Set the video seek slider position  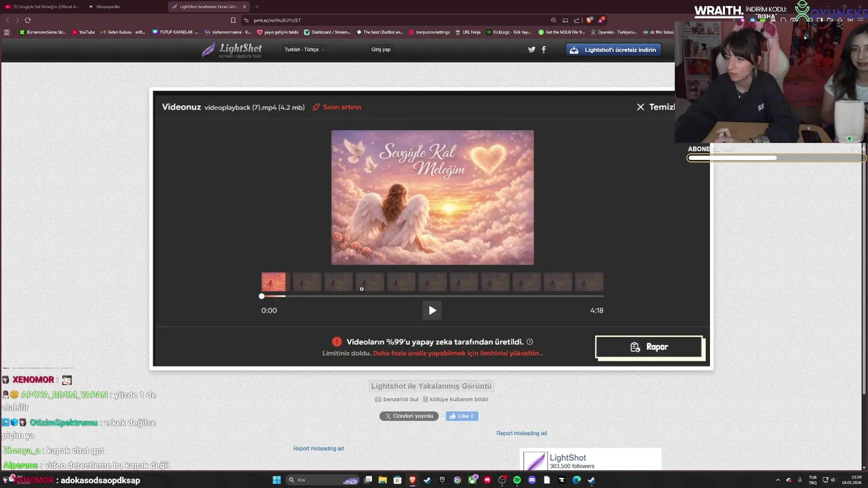(432, 296)
